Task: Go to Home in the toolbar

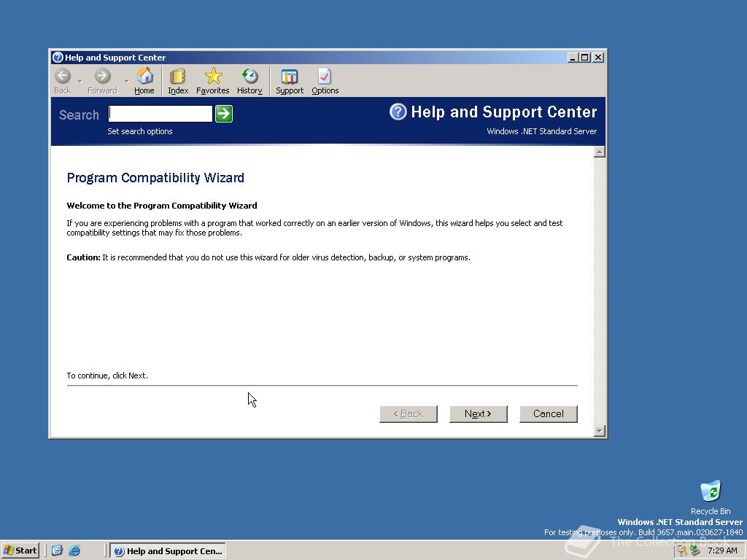Action: pos(144,81)
